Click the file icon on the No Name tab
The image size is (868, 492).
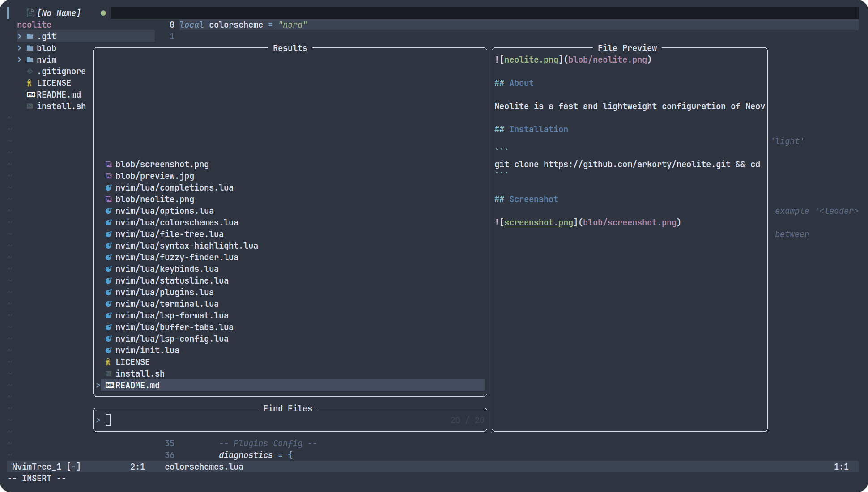(x=30, y=13)
